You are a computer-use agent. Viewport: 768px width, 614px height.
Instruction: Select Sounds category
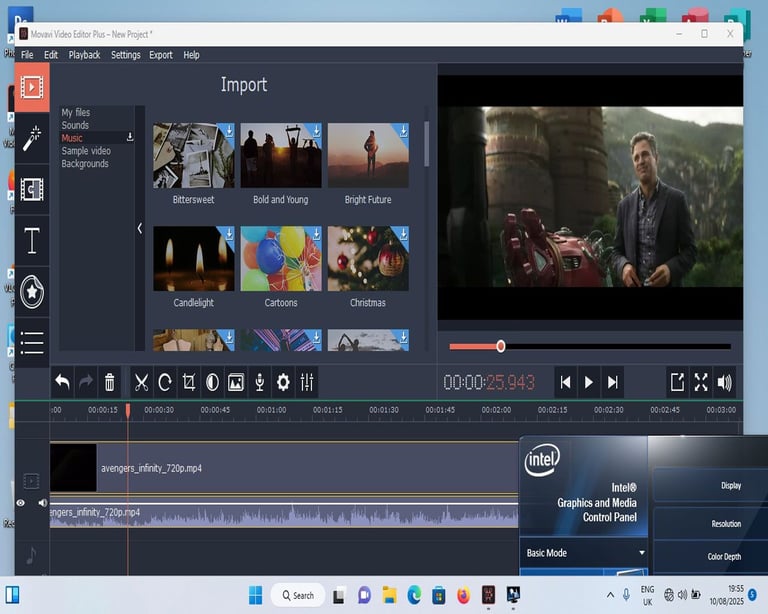point(75,125)
